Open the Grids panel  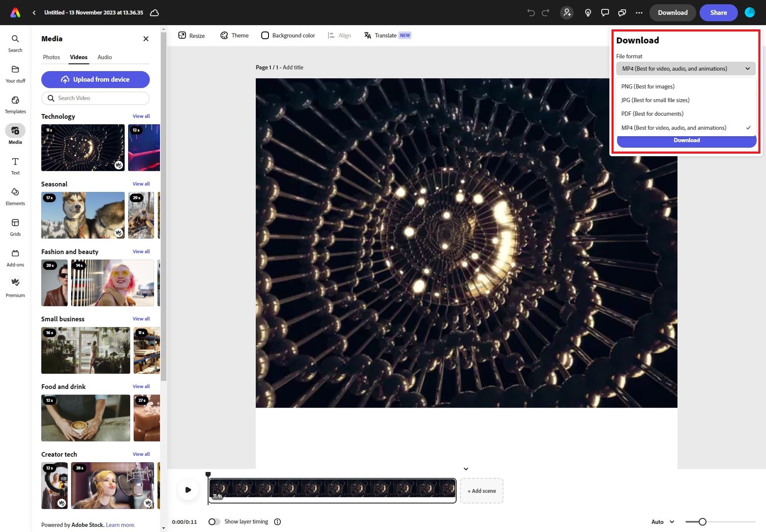[x=15, y=227]
